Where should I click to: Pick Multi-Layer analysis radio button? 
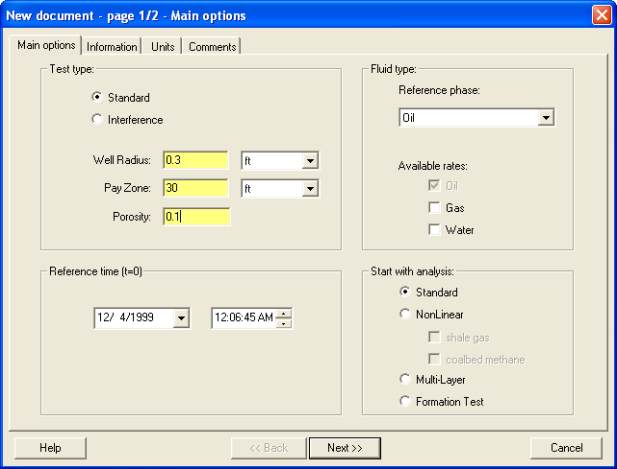pos(405,380)
